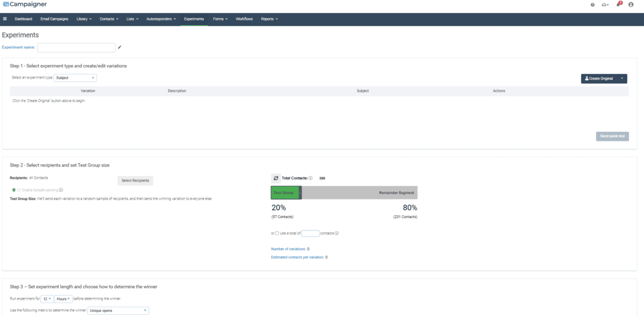The width and height of the screenshot is (644, 316).
Task: Go to the Email Campaigns menu item
Action: [54, 19]
